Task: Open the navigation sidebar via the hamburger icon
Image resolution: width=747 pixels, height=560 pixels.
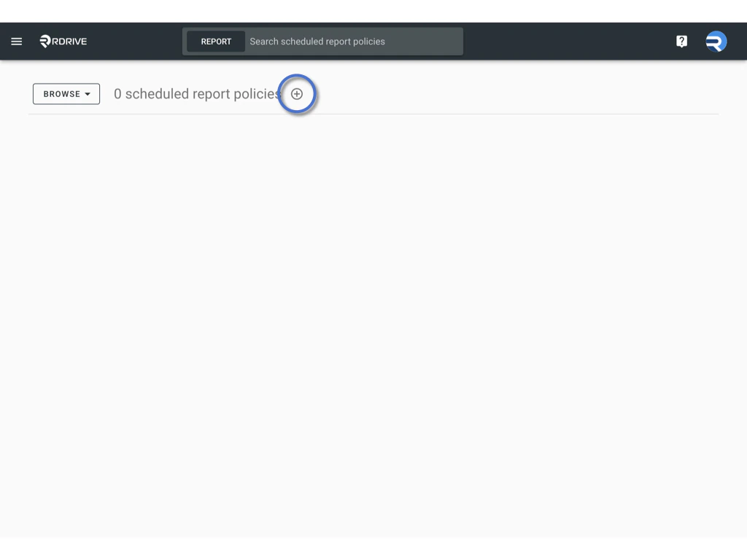Action: (x=16, y=41)
